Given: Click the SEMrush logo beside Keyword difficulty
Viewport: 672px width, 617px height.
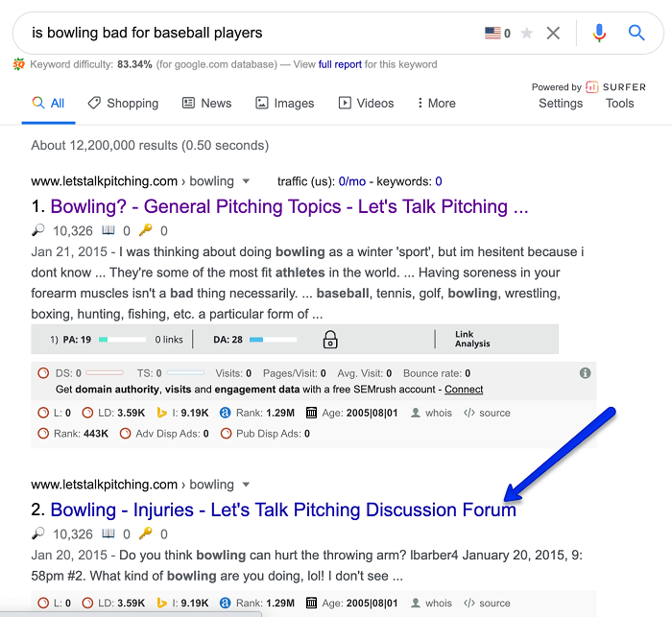Looking at the screenshot, I should point(19,64).
